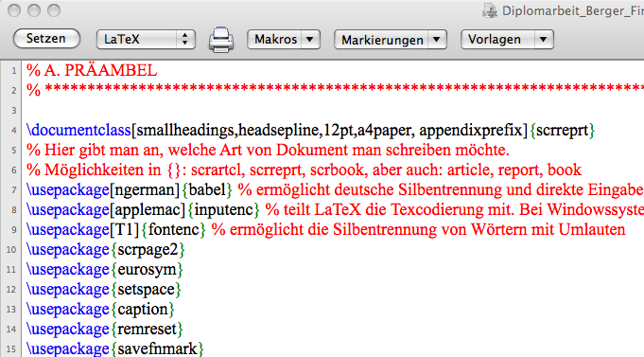Viewport: 644px width, 357px height.
Task: Minimize window using middle traffic light button
Action: (34, 10)
